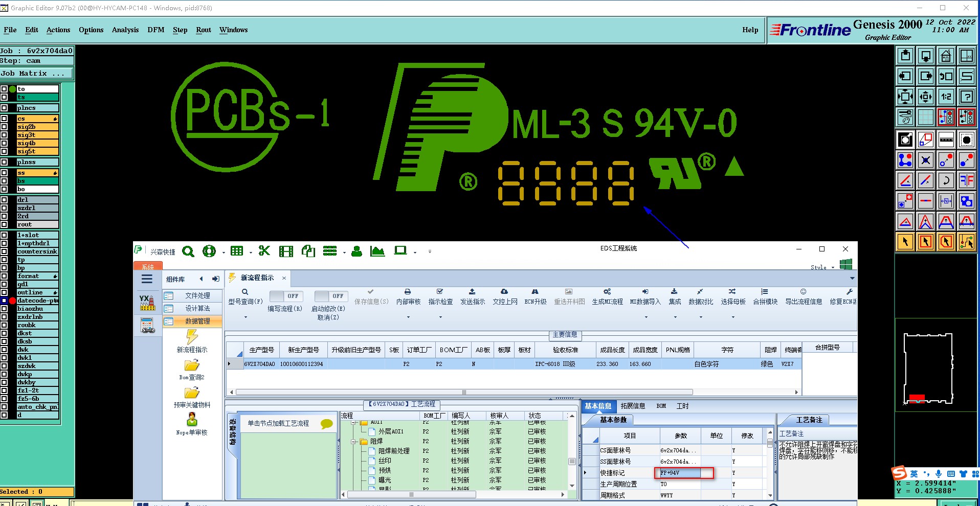Click the Pan Left icon in Genesis toolbar
Screen dimensions: 980x506
pyautogui.click(x=905, y=76)
